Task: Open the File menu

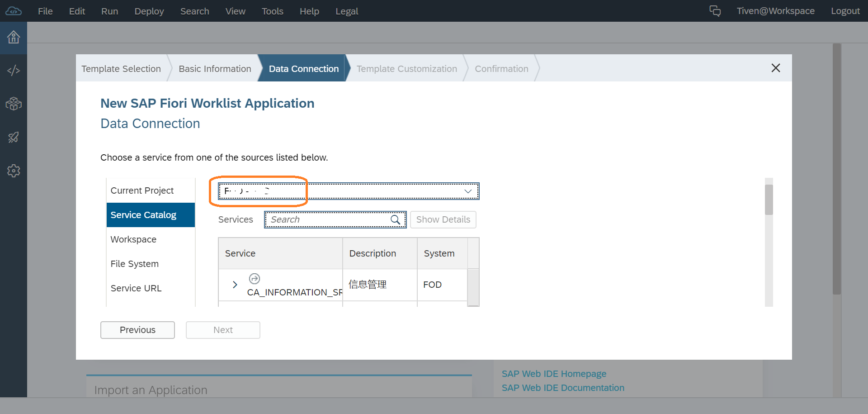Action: pyautogui.click(x=45, y=11)
